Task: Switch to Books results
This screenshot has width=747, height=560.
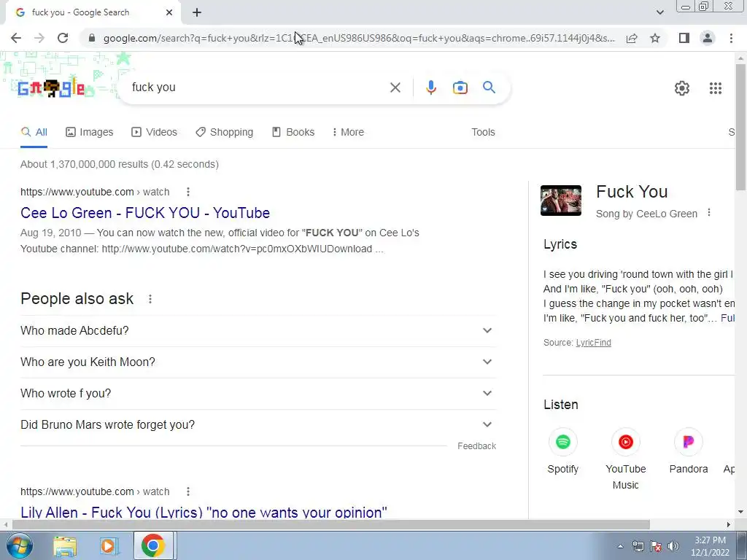Action: pyautogui.click(x=293, y=133)
